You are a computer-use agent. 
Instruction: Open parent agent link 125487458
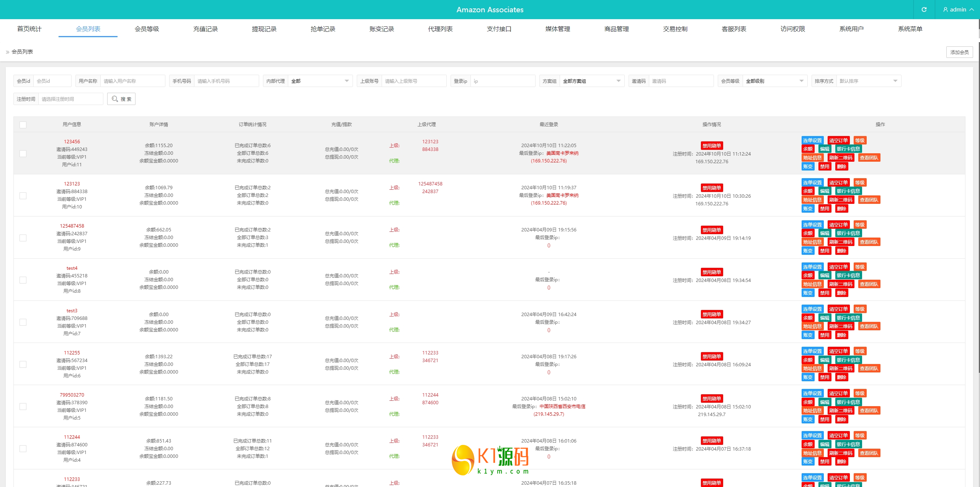(430, 184)
